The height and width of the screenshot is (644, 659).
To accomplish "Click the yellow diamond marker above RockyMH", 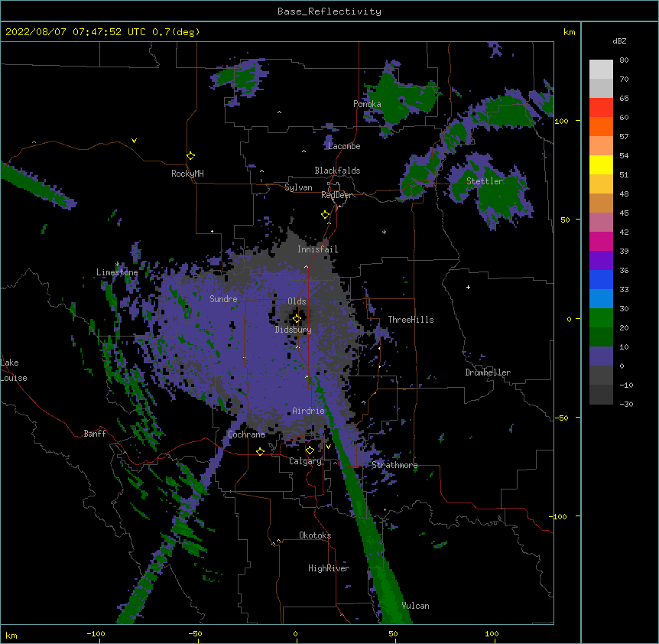I will click(x=190, y=156).
